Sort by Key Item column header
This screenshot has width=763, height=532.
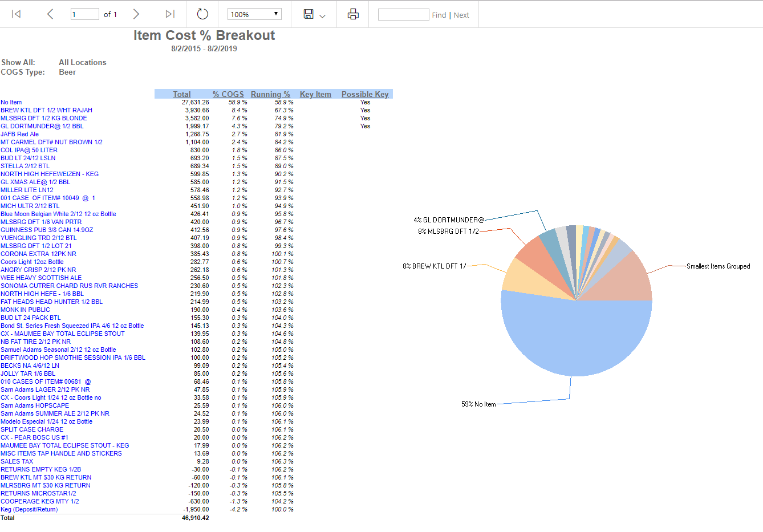[315, 94]
